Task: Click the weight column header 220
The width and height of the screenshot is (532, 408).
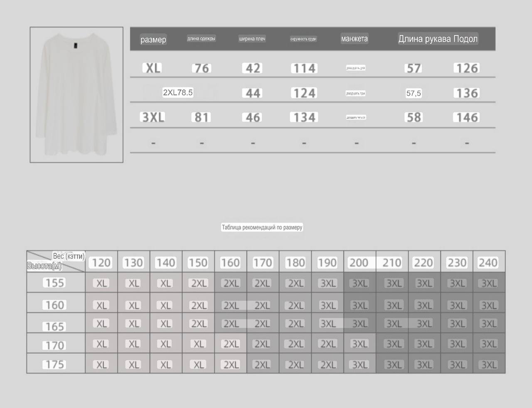Action: [424, 262]
